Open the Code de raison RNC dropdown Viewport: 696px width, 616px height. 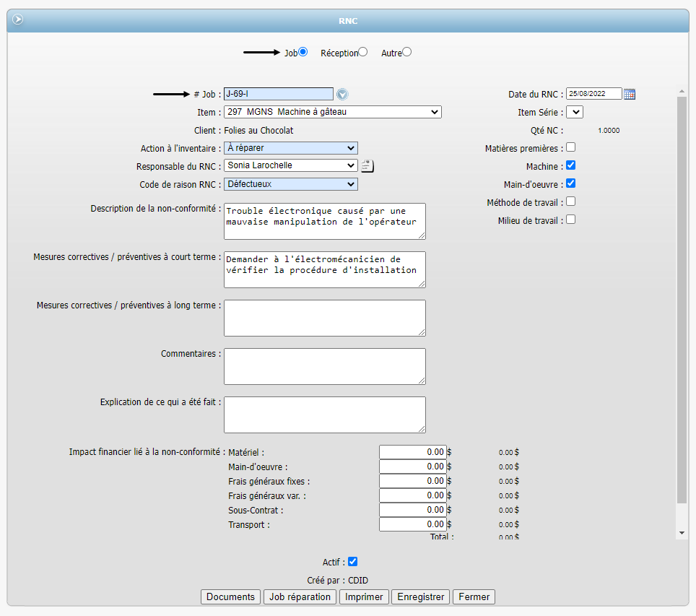[291, 184]
